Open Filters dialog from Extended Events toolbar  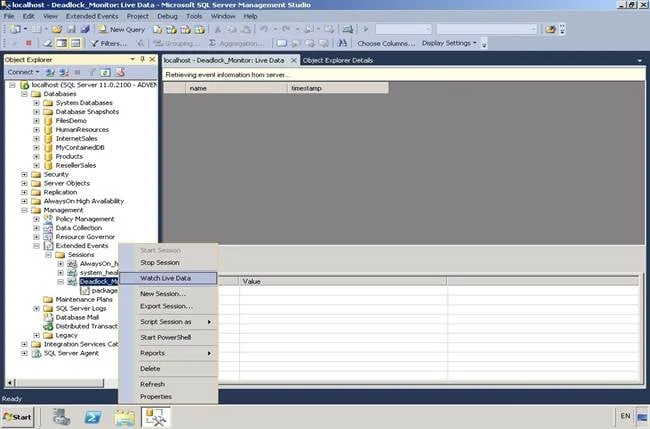coord(109,43)
